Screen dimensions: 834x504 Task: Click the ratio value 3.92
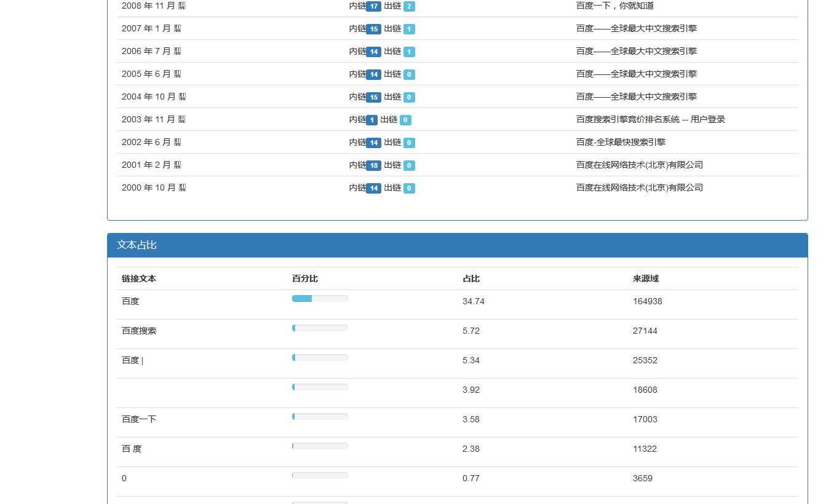pyautogui.click(x=471, y=390)
